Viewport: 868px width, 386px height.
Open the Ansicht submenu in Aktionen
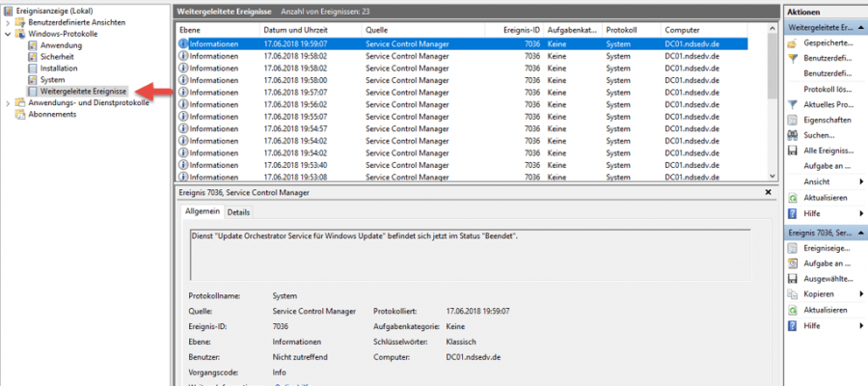coord(816,181)
